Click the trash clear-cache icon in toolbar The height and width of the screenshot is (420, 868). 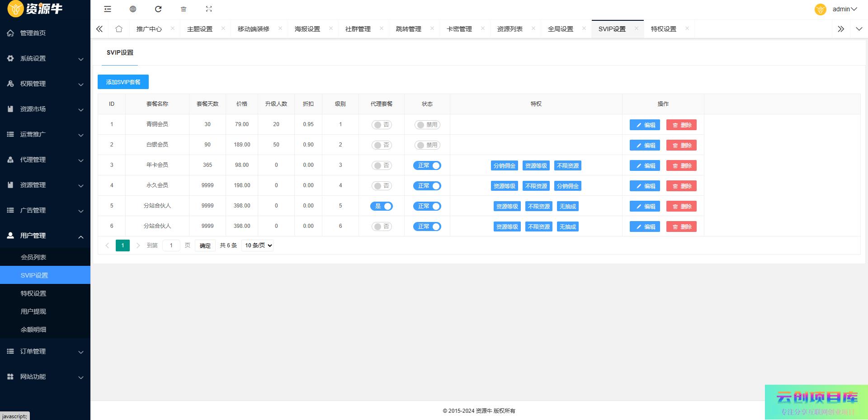(x=184, y=9)
